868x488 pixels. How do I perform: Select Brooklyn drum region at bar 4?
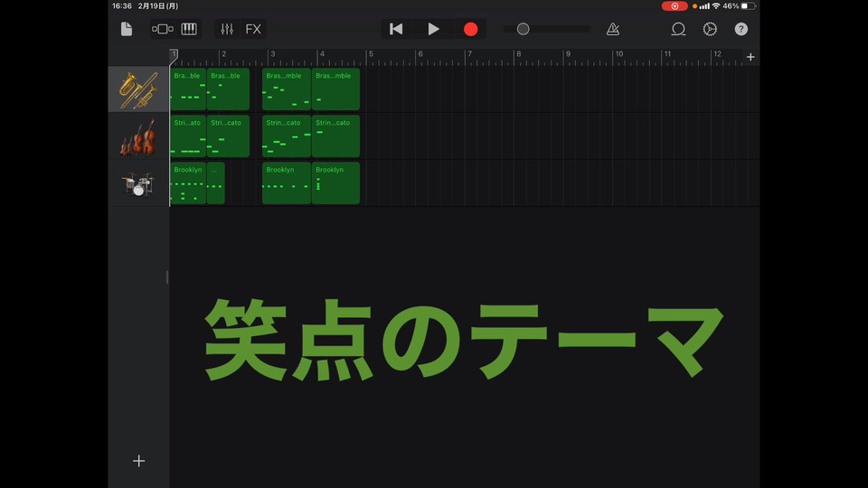(x=335, y=183)
